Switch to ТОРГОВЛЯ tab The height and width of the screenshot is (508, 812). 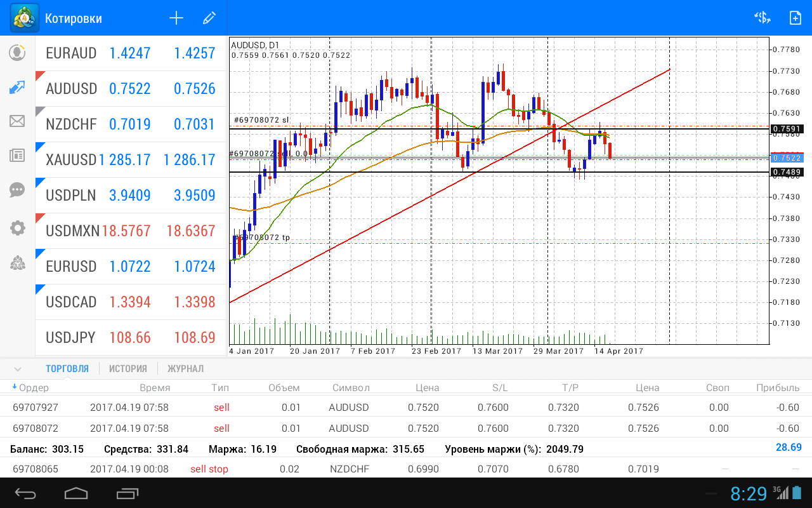click(67, 368)
